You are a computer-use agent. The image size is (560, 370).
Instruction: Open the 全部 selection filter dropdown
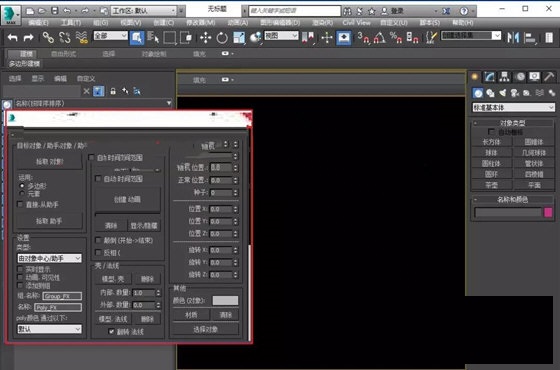coord(110,35)
